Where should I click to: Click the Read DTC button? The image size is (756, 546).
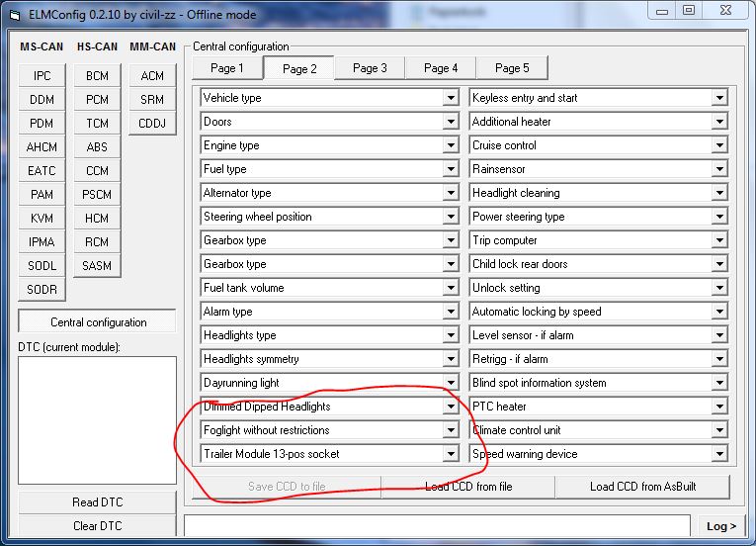click(97, 502)
